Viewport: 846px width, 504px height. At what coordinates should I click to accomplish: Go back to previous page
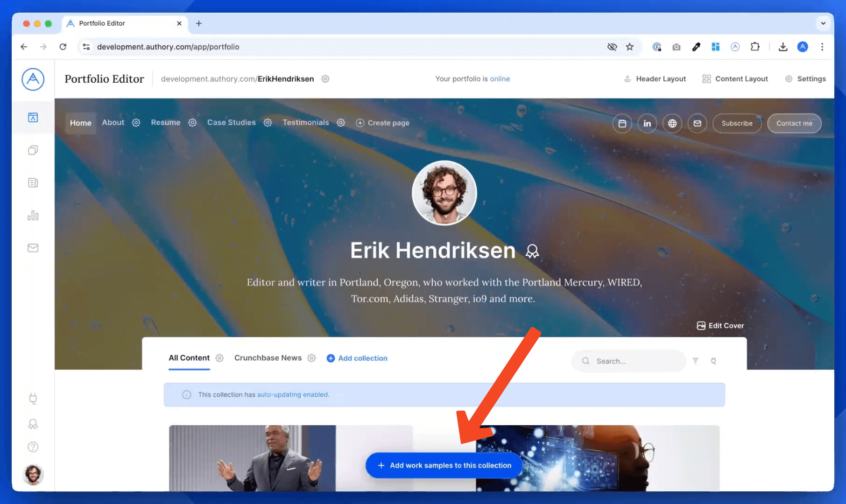point(24,47)
